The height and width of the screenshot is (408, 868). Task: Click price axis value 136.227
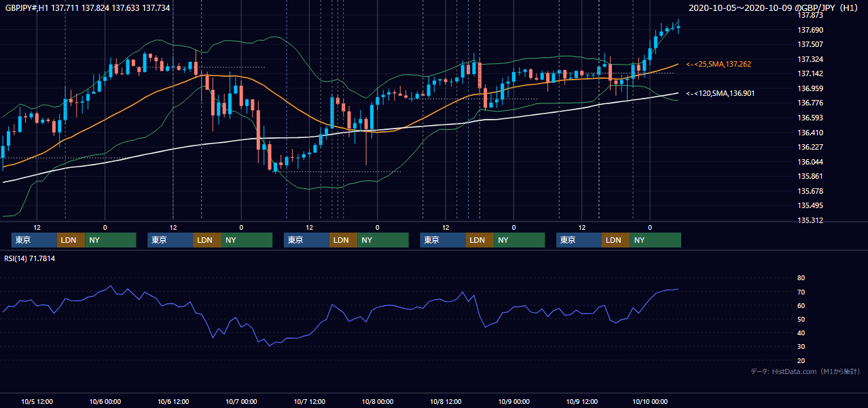tap(810, 147)
